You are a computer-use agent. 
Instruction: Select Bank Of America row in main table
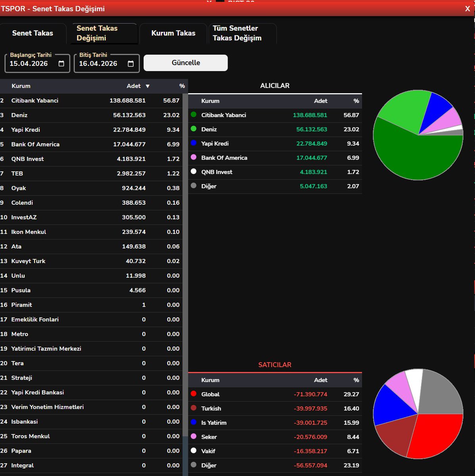[91, 144]
